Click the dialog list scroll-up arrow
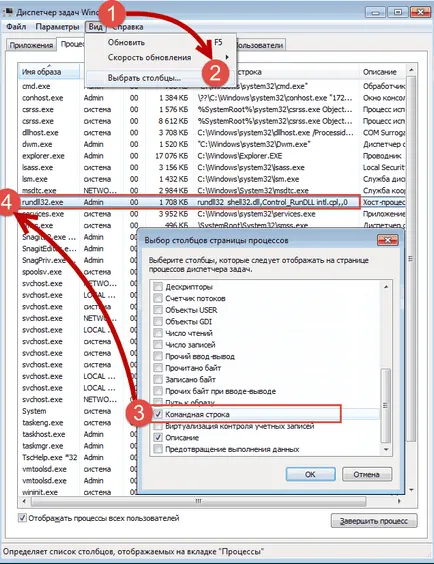The height and width of the screenshot is (564, 434). pos(386,287)
